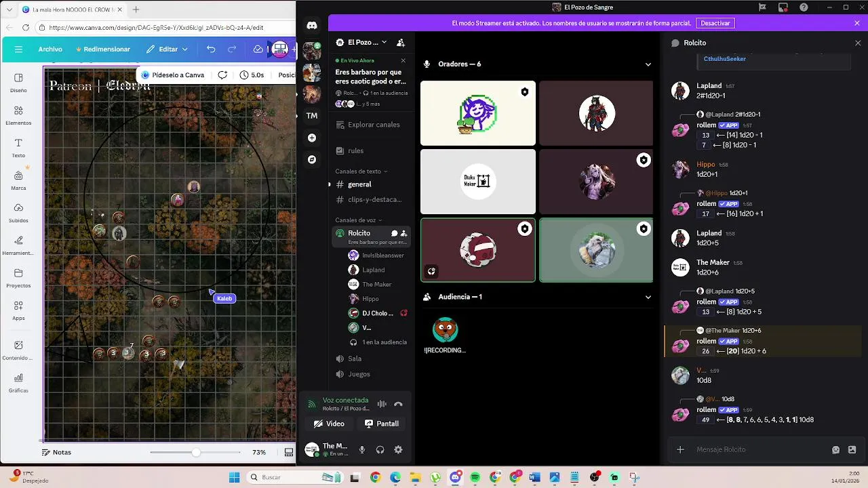Open Discord direct messages home icon
Image resolution: width=868 pixels, height=488 pixels.
312,26
